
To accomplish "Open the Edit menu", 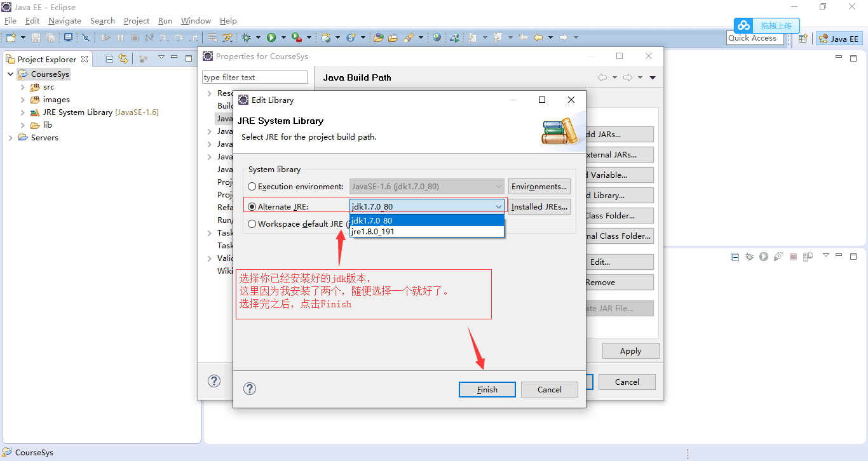I will click(32, 20).
